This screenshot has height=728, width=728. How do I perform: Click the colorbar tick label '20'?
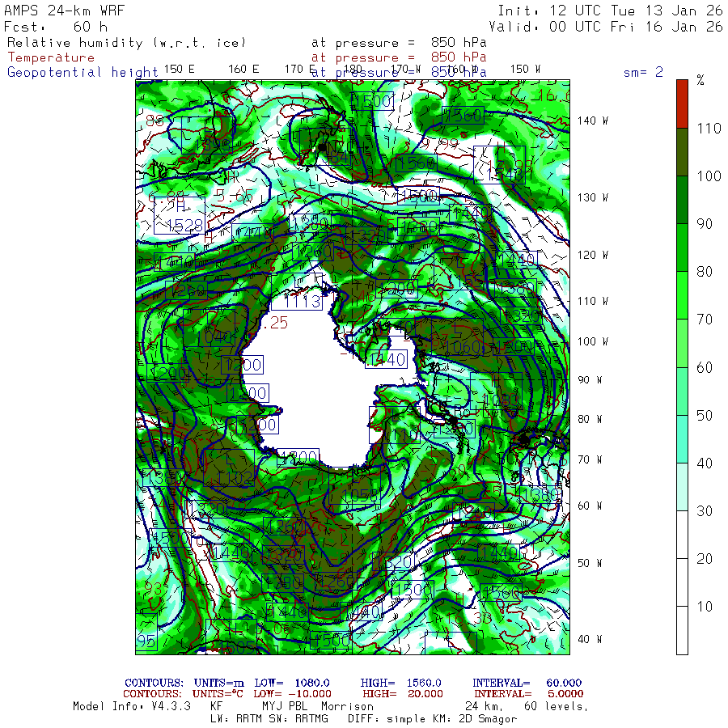click(x=705, y=558)
